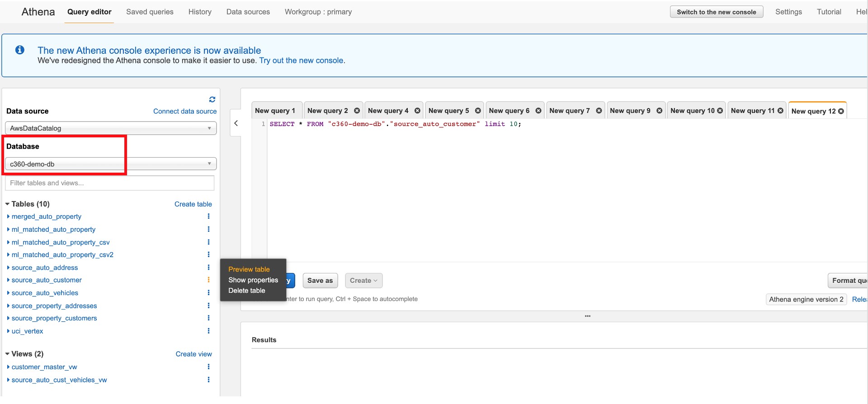868x404 pixels.
Task: Open options menu for uci_vertex table
Action: tap(208, 331)
